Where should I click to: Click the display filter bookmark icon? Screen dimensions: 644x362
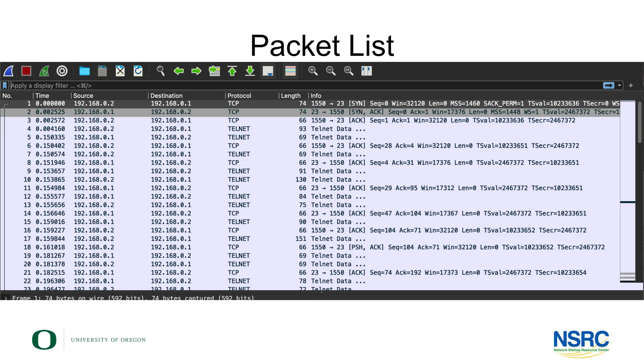click(x=5, y=85)
